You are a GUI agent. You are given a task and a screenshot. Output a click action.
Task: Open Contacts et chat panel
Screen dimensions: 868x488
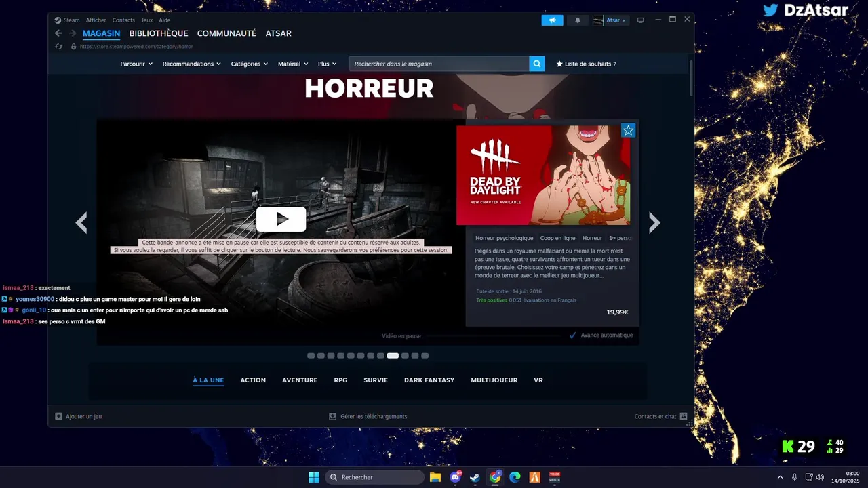pos(660,416)
